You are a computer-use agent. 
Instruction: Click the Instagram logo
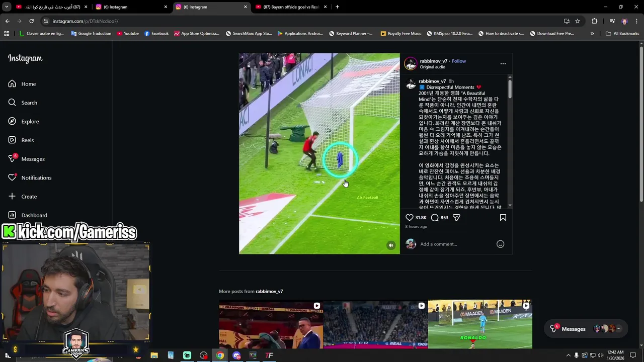(25, 58)
